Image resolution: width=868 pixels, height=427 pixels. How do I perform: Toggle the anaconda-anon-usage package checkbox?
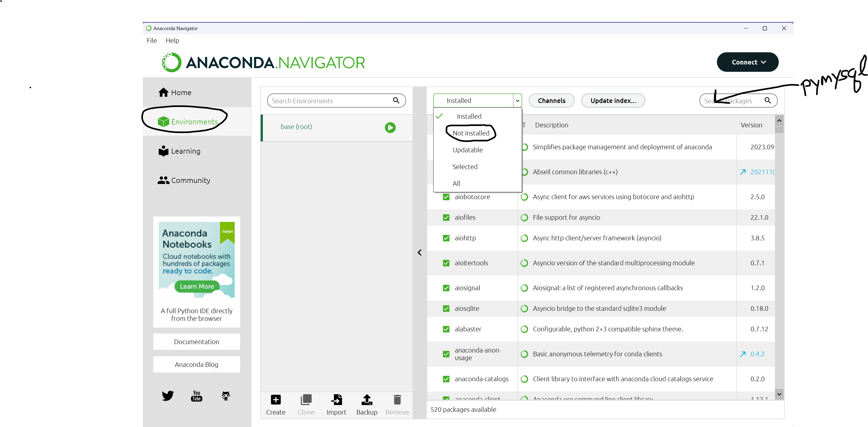pyautogui.click(x=446, y=354)
